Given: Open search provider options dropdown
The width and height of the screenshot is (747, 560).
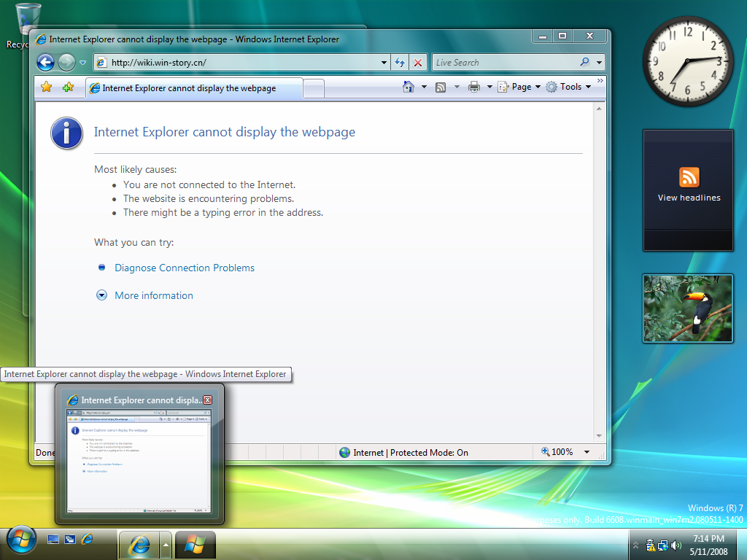Looking at the screenshot, I should (x=600, y=63).
